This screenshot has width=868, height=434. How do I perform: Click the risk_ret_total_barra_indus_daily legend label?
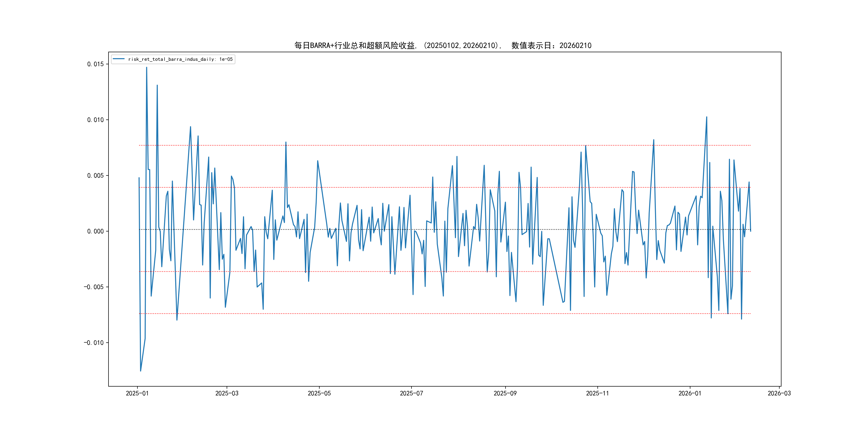point(180,59)
